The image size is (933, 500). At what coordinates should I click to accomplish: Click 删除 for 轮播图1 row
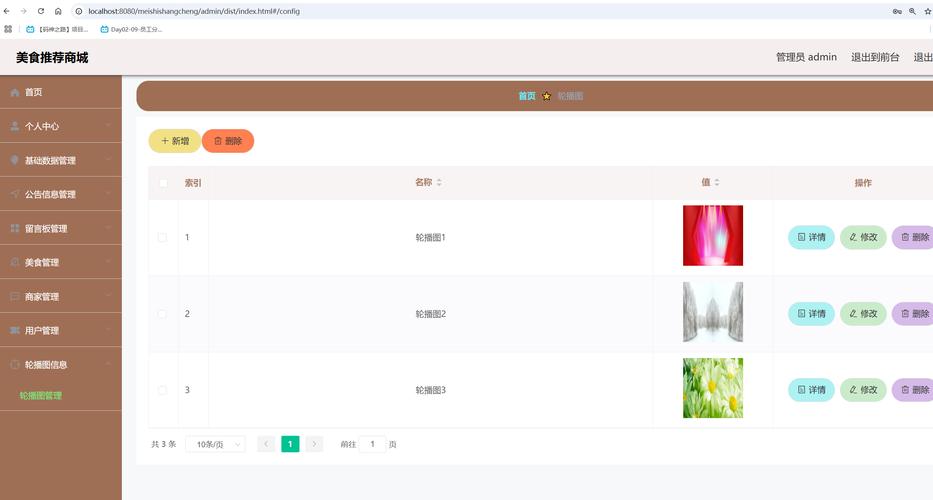(x=913, y=237)
